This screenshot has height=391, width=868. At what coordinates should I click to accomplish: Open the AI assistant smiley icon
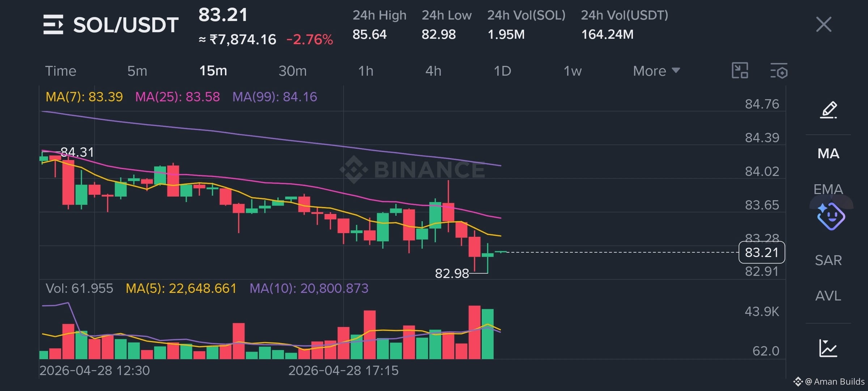[x=831, y=216]
